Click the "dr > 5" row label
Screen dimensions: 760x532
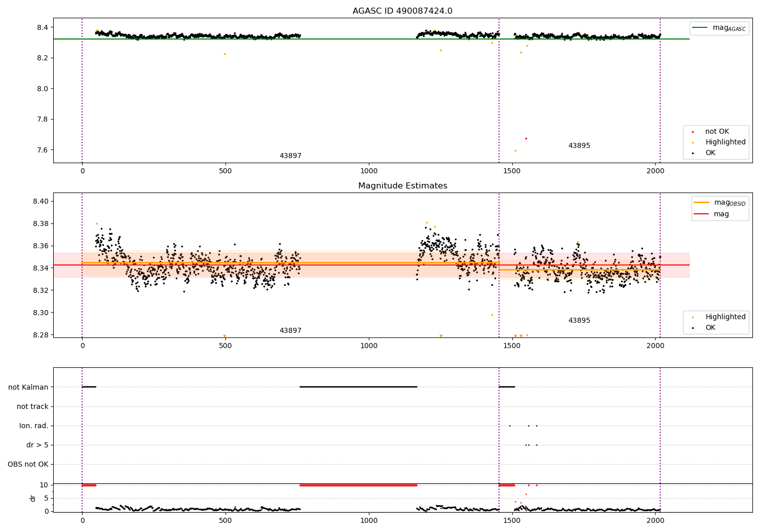pos(37,445)
